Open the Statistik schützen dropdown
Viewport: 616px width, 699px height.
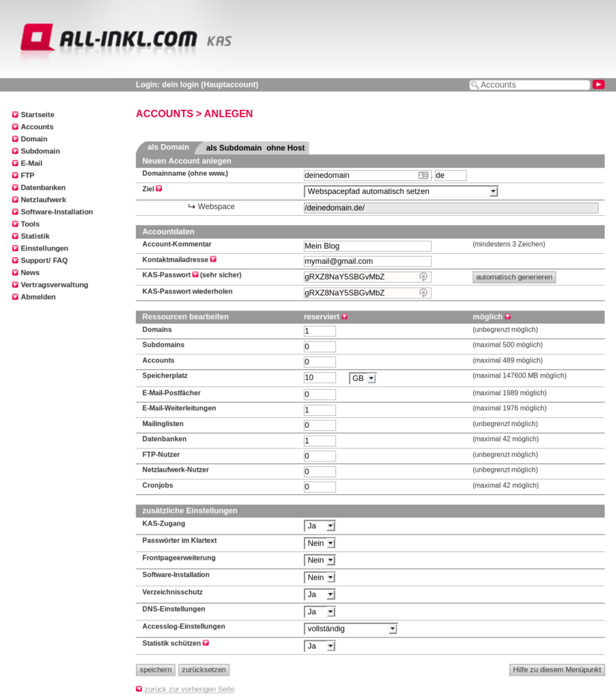click(320, 646)
